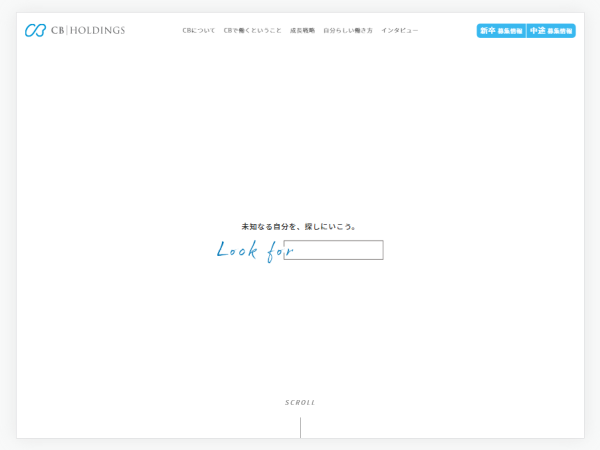Click the handwritten word Look

click(238, 250)
